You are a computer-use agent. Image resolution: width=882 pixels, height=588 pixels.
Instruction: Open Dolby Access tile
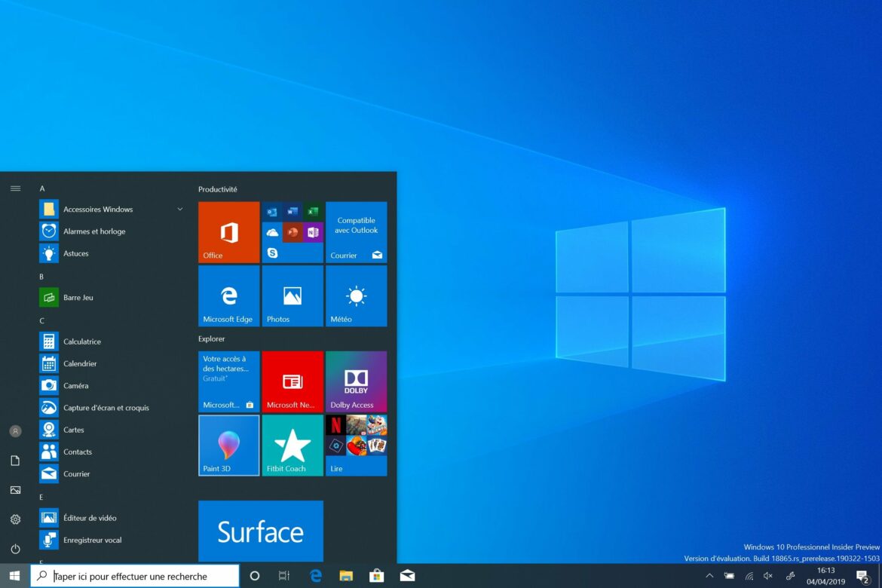click(x=356, y=381)
